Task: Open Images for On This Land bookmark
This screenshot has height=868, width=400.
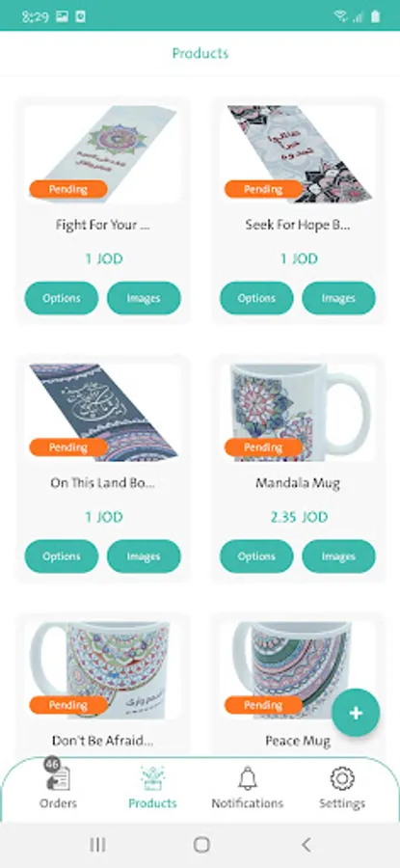Action: 144,556
